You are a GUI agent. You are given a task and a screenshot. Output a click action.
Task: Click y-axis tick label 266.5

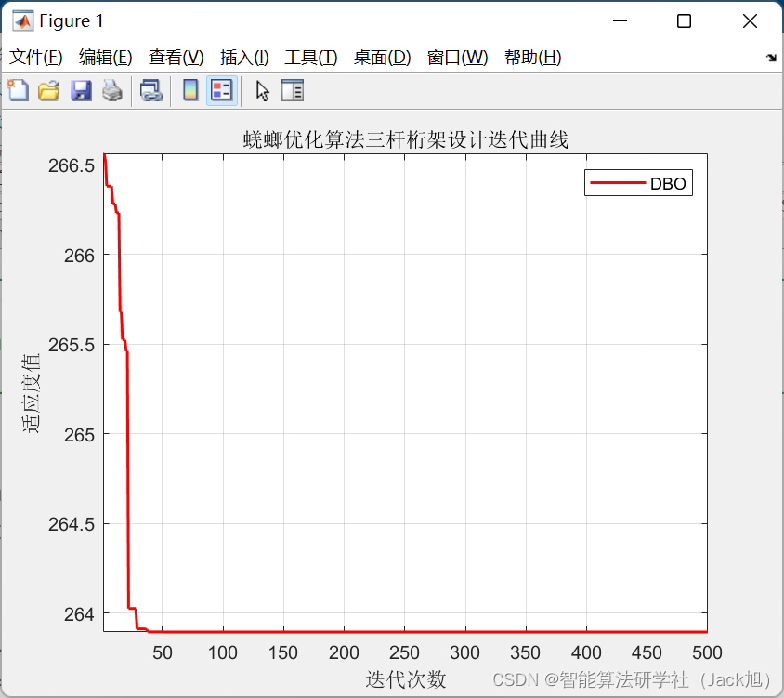tap(71, 165)
